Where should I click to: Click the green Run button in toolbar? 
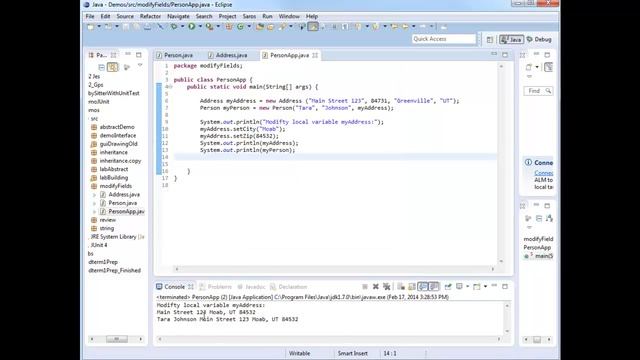tap(191, 27)
